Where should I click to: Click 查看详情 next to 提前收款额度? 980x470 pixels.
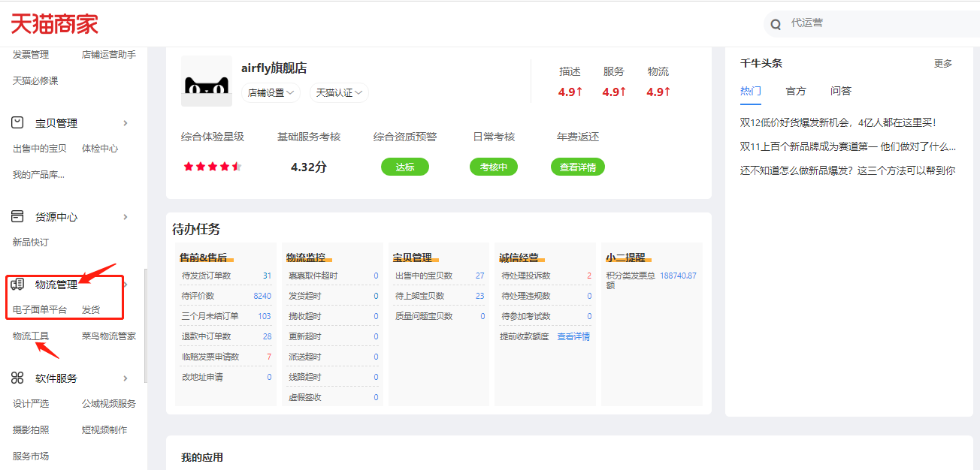pos(573,336)
